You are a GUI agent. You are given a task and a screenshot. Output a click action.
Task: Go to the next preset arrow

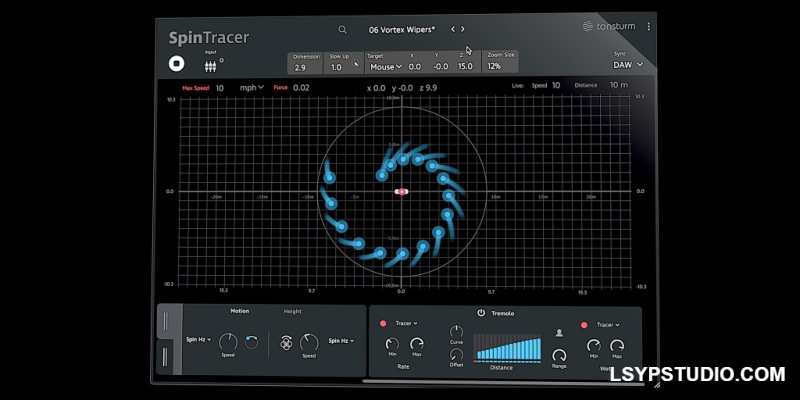(x=463, y=30)
